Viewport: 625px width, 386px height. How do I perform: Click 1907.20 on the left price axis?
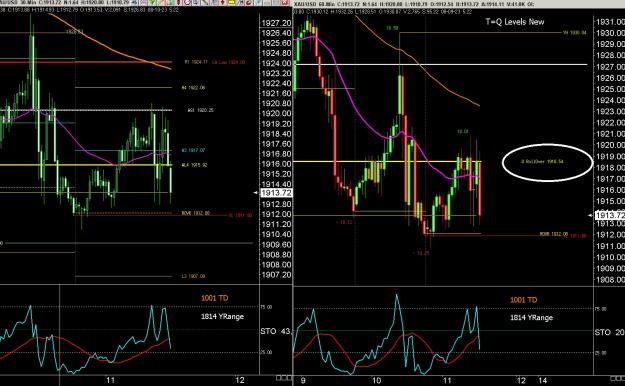tap(276, 275)
